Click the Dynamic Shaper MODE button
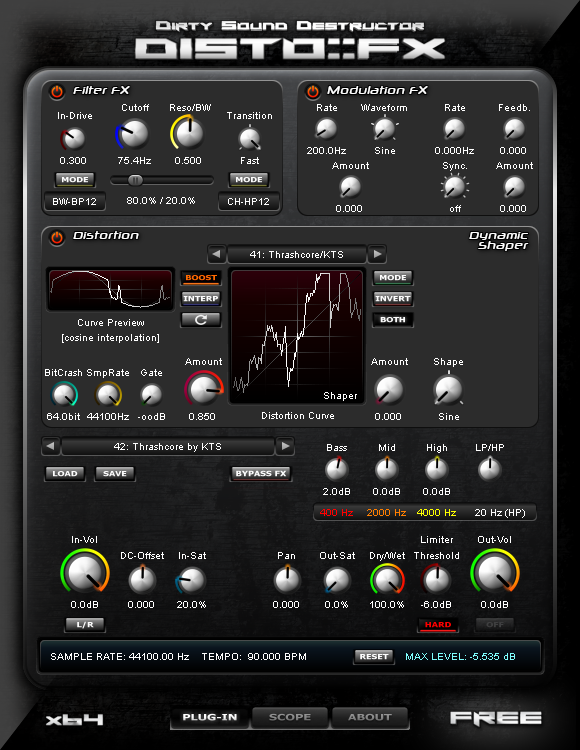The image size is (580, 750). (393, 277)
